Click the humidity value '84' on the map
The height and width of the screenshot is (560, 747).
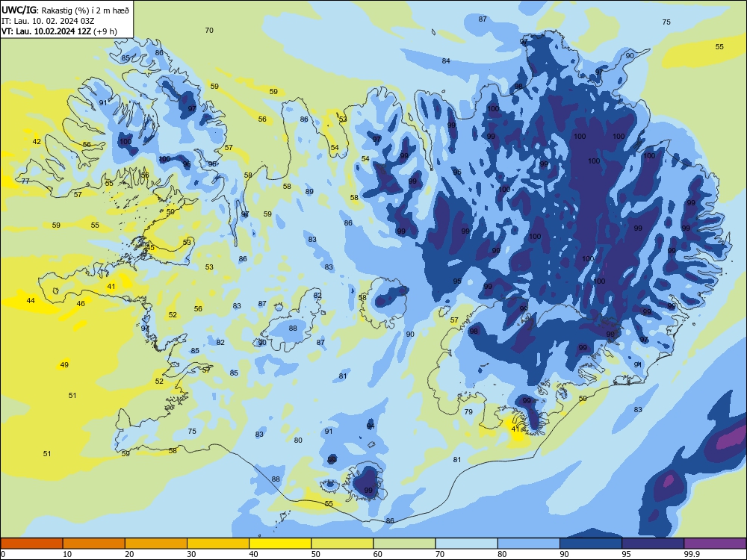click(x=446, y=60)
